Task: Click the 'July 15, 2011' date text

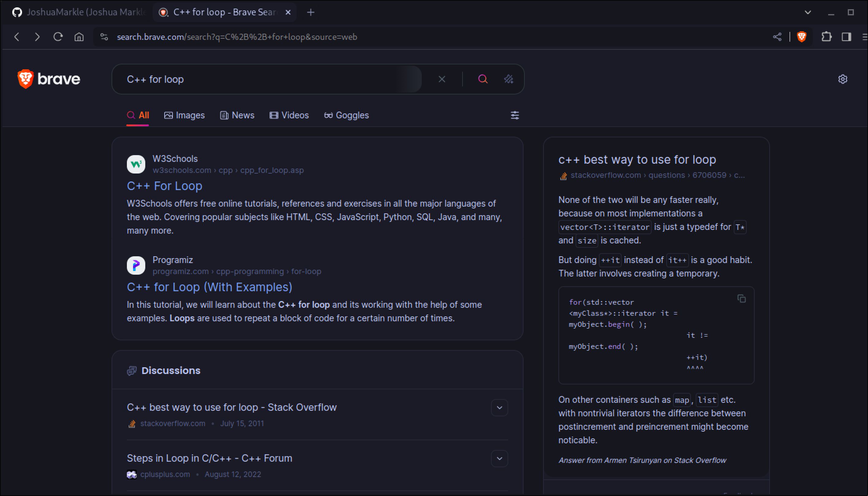Action: 242,423
